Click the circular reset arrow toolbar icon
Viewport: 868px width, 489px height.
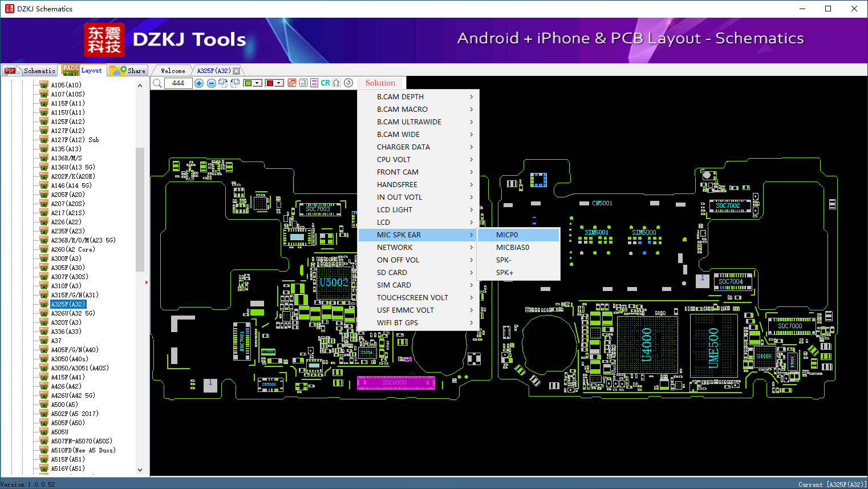(348, 83)
